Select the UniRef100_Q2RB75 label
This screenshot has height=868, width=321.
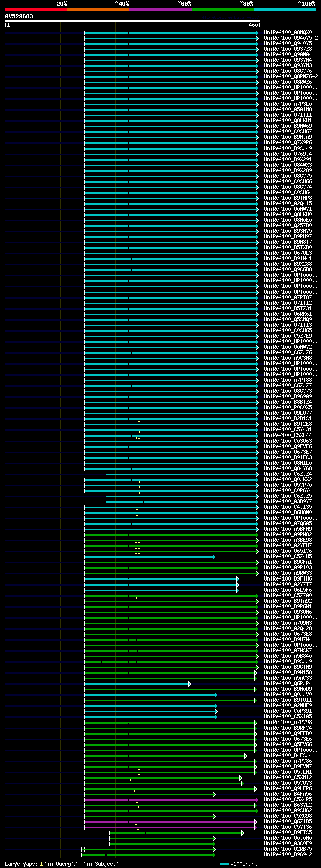click(287, 849)
